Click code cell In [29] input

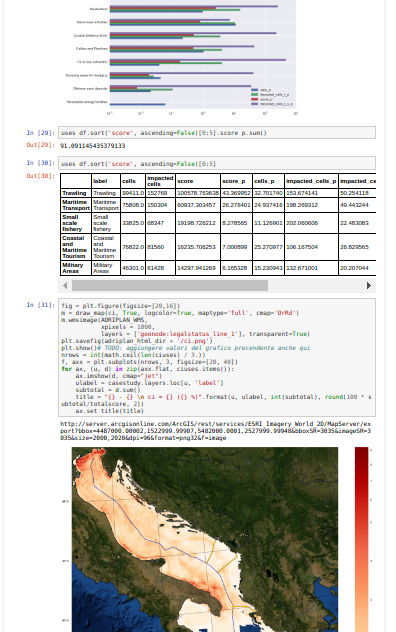(217, 133)
